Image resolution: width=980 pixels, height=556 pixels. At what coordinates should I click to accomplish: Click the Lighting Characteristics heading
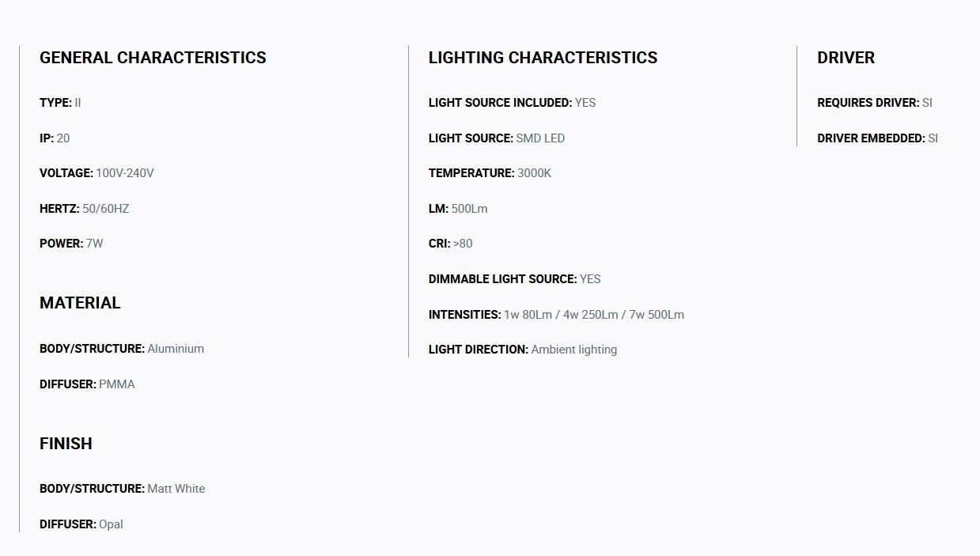pos(543,58)
